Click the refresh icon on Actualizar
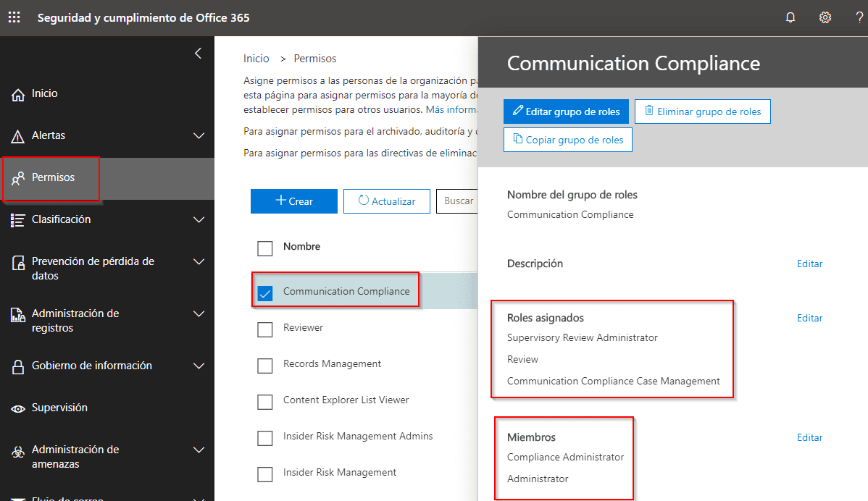 pos(363,200)
